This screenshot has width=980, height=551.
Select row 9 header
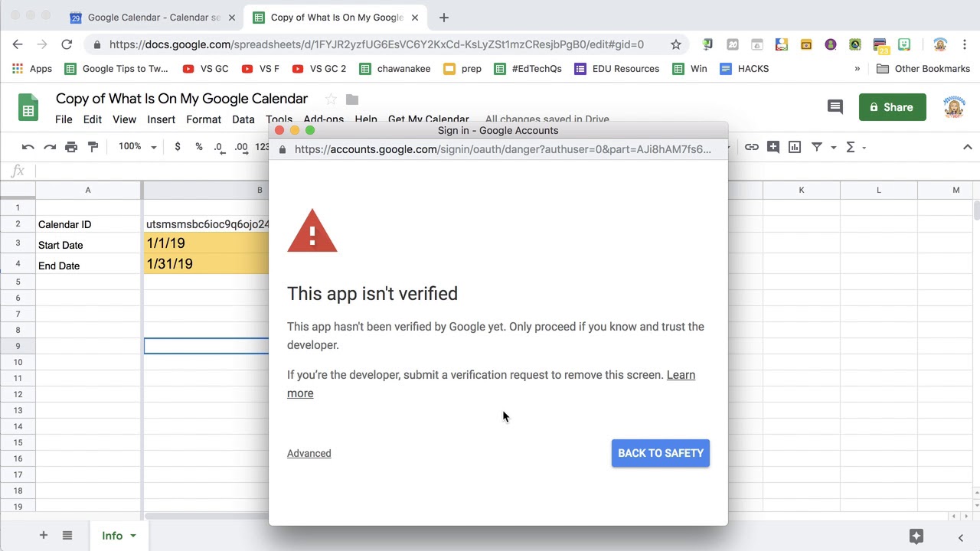click(18, 346)
